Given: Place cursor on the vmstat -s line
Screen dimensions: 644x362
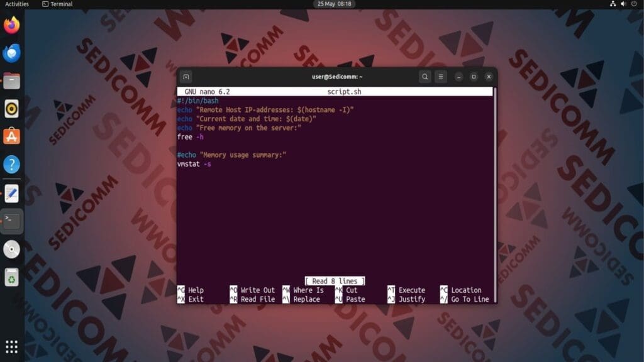Looking at the screenshot, I should (194, 164).
